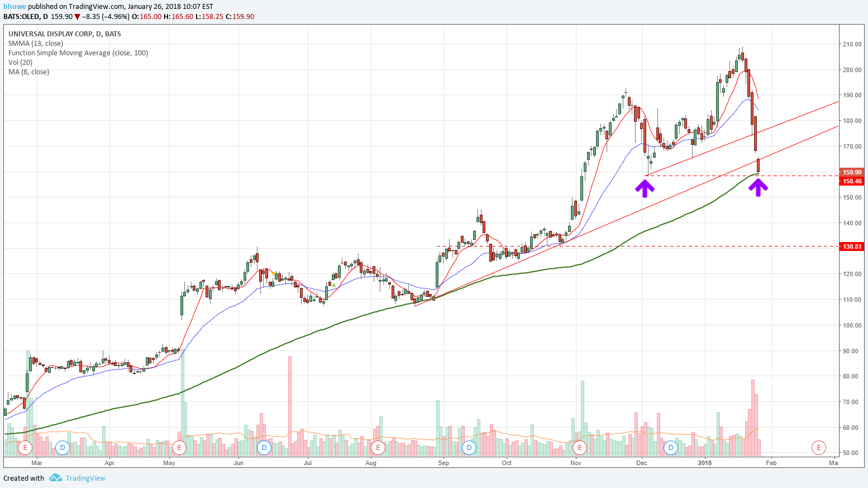Image resolution: width=868 pixels, height=488 pixels.
Task: Click the dividend D marker after Jun
Action: click(x=264, y=447)
